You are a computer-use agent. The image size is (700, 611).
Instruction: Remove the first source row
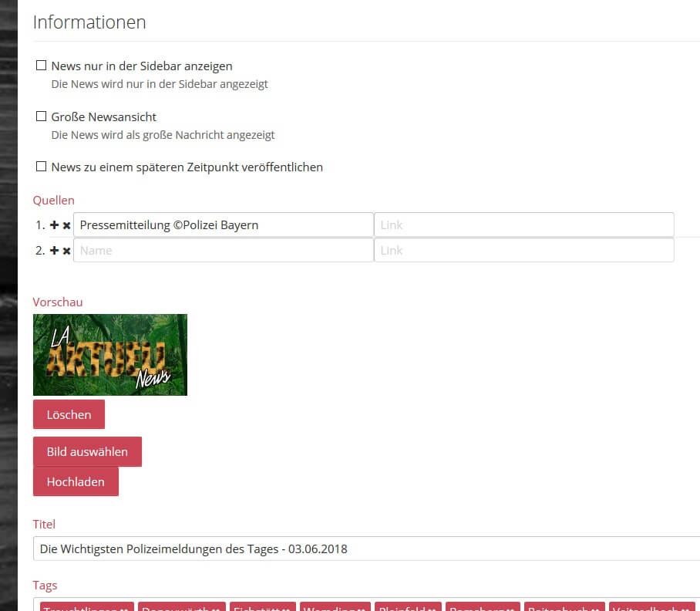pos(66,225)
